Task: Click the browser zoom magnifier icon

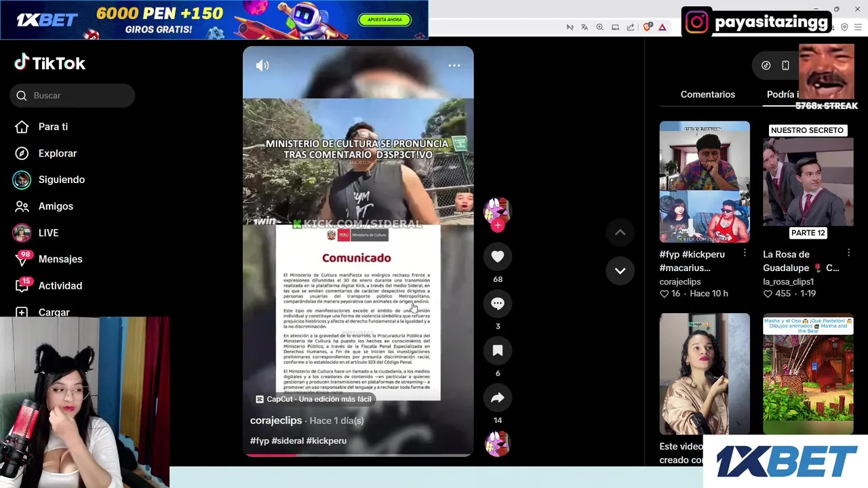Action: coord(599,27)
